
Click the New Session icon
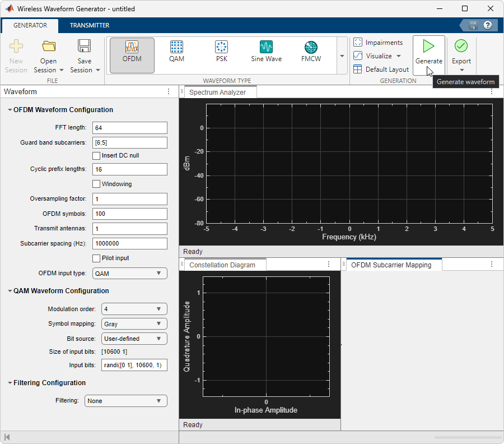pyautogui.click(x=16, y=53)
